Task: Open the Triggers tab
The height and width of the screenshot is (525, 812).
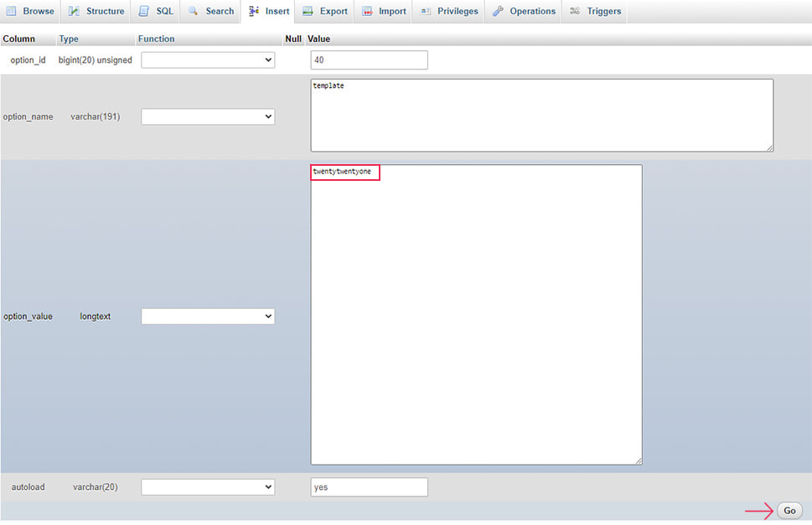Action: [595, 12]
